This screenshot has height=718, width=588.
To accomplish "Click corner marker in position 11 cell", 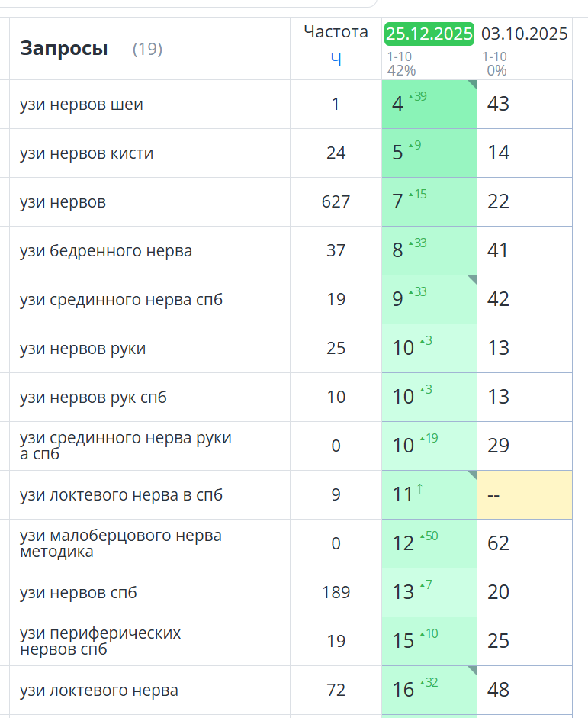I will tap(472, 475).
